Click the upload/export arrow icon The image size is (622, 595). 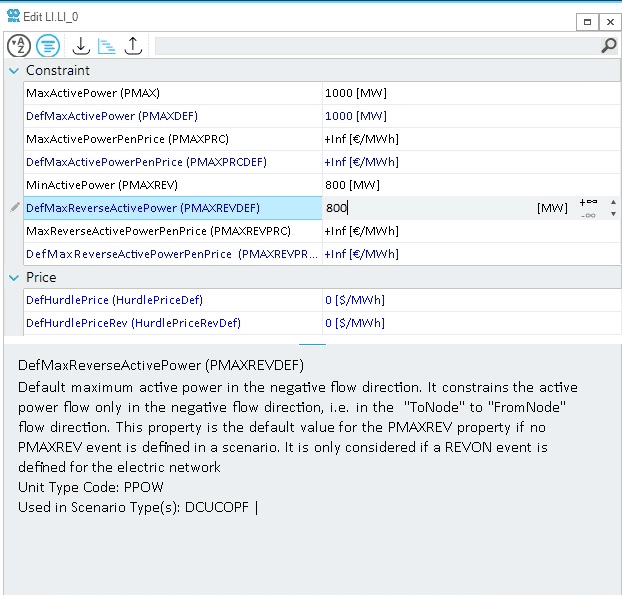tap(132, 46)
